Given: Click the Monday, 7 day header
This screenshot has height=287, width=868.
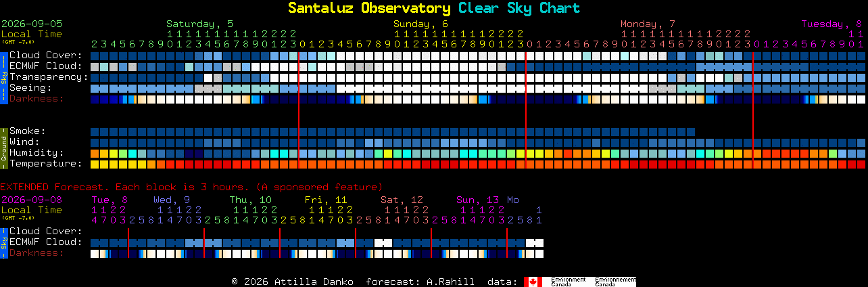Looking at the screenshot, I should pyautogui.click(x=648, y=24).
